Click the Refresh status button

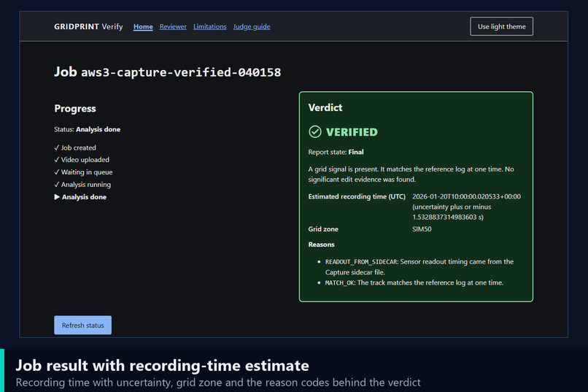(83, 325)
